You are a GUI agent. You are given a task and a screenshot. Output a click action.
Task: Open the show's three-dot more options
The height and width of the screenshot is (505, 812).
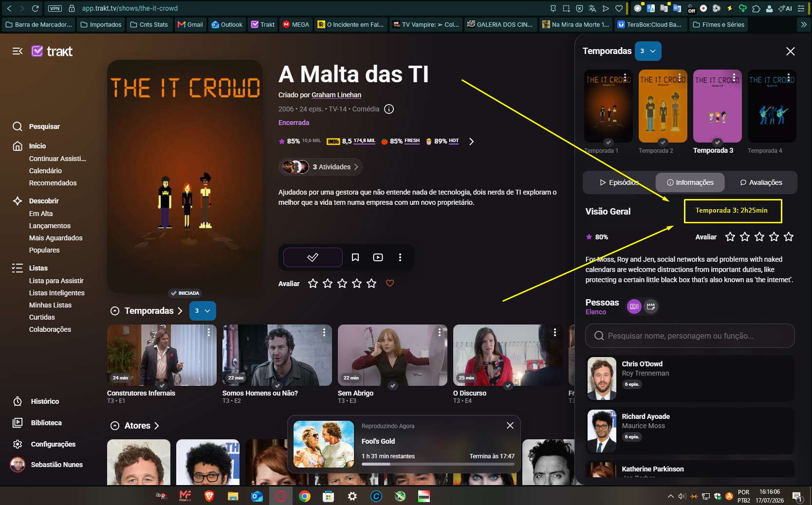point(400,257)
